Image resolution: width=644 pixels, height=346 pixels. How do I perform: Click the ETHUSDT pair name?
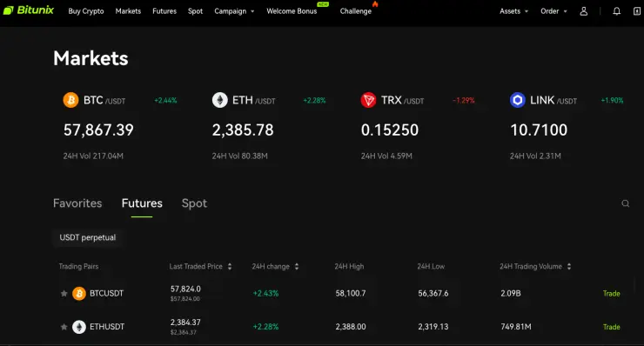coord(107,327)
